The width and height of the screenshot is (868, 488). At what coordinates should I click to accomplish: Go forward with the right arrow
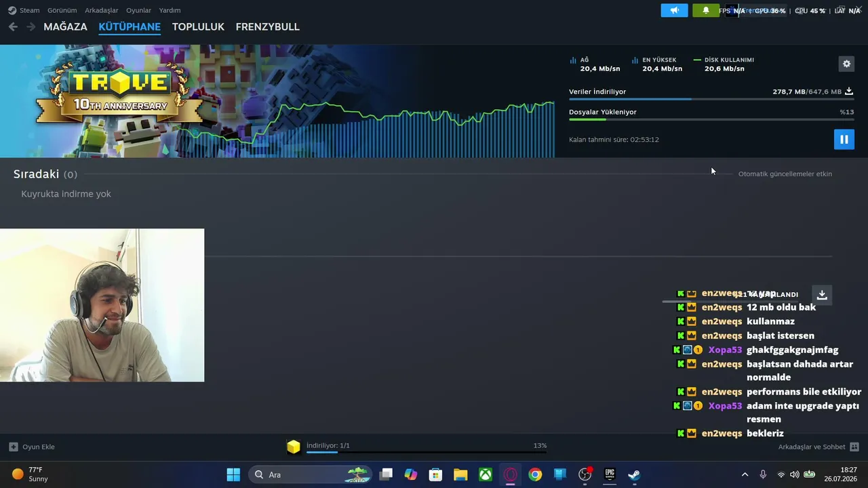click(31, 26)
